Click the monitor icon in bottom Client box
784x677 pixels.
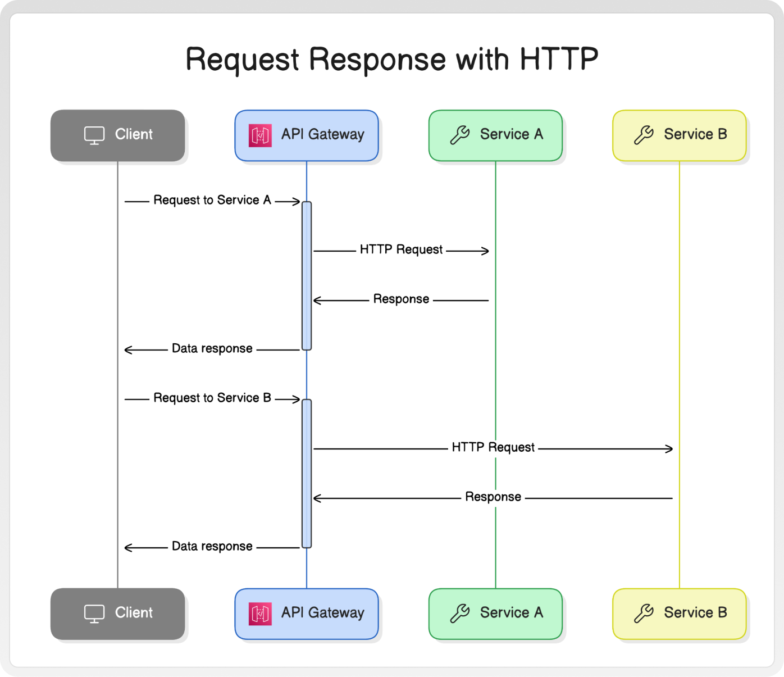point(94,614)
